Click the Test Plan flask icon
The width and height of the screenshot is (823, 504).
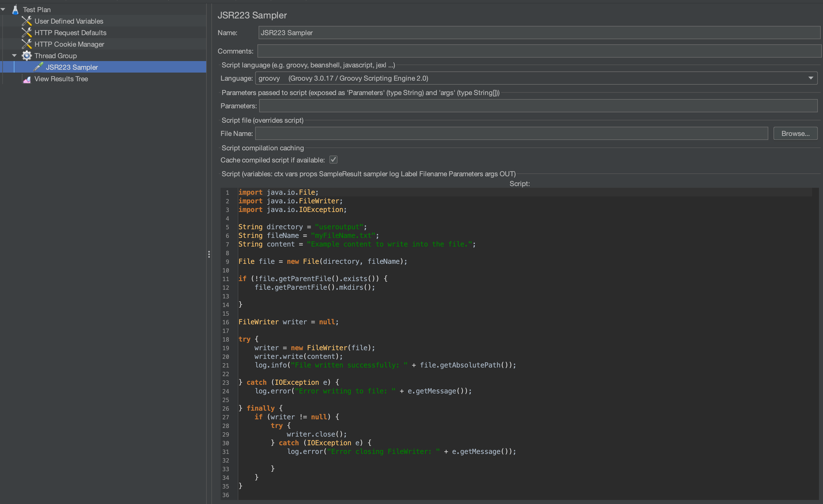tap(15, 9)
